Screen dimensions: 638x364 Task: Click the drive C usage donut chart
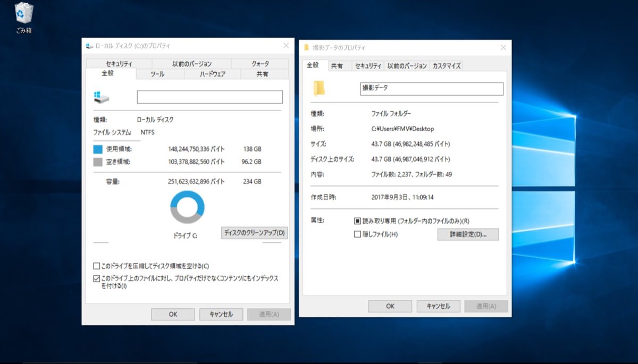(187, 207)
